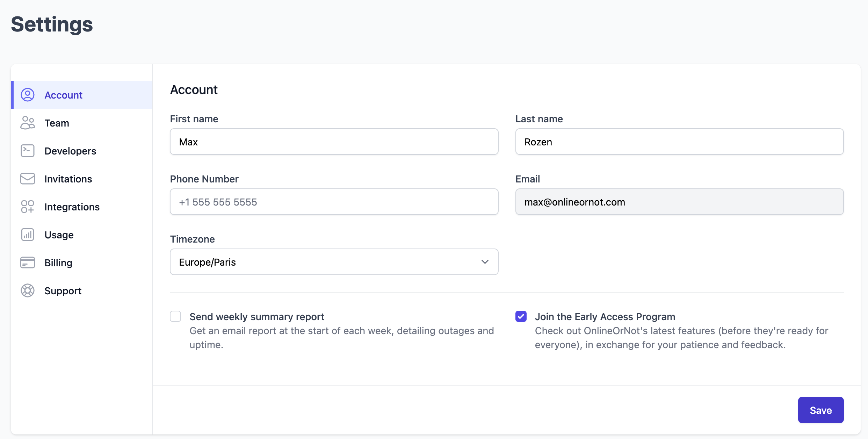This screenshot has height=439, width=868.
Task: Click the Send weekly summary report label
Action: [x=257, y=317]
